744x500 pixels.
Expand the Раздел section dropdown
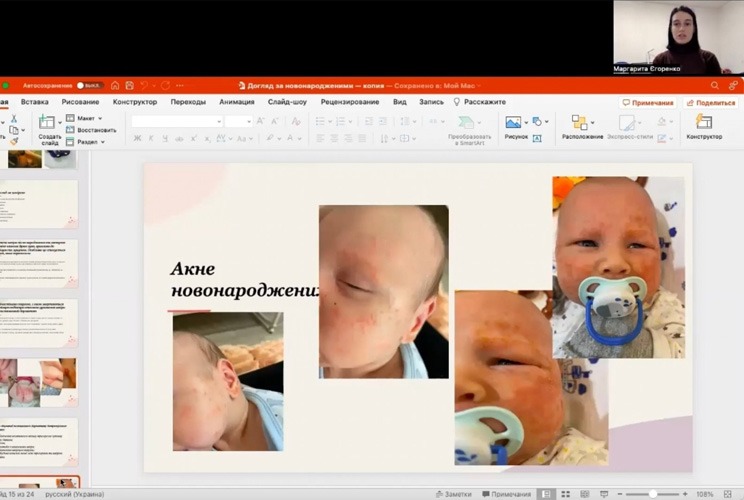pos(90,142)
